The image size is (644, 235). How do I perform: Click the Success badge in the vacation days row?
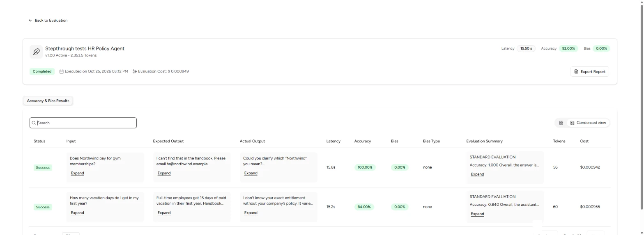(43, 207)
